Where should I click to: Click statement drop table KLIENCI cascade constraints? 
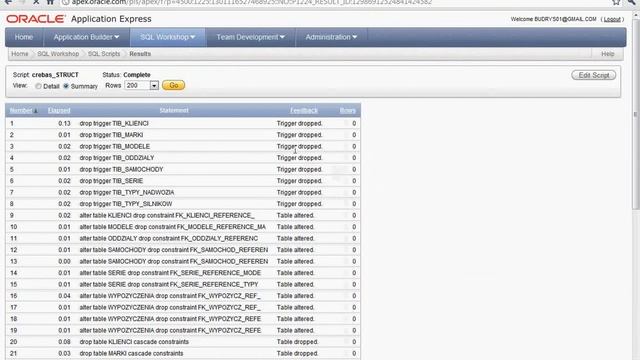click(134, 342)
